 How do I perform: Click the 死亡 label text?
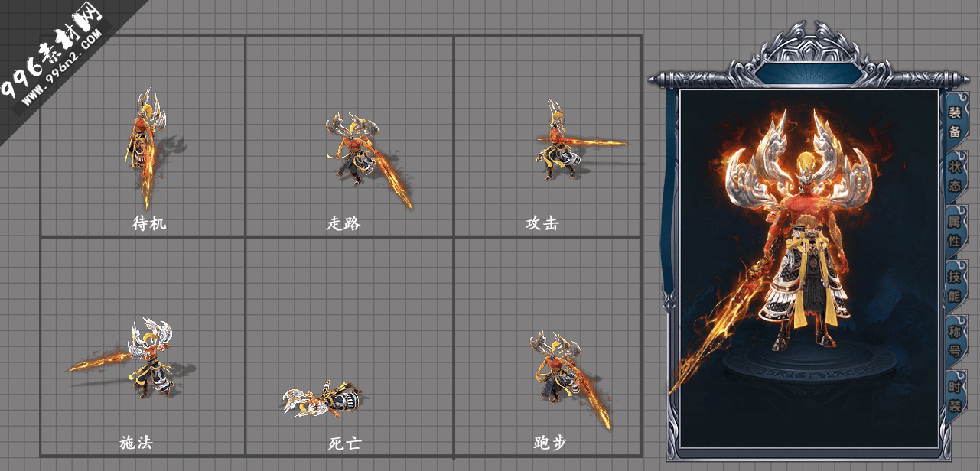pos(344,443)
